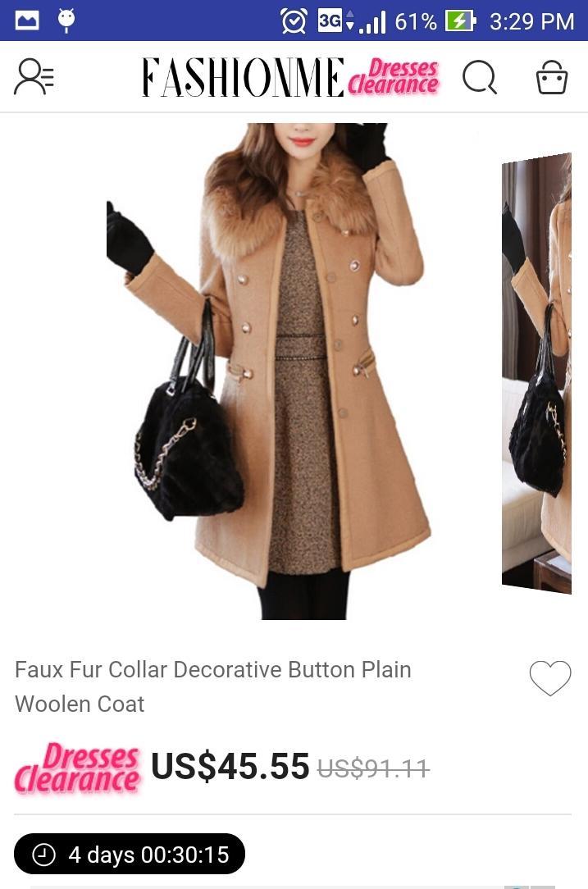Viewport: 588px width, 889px height.
Task: Tap the 4 days countdown timer pill
Action: [130, 854]
